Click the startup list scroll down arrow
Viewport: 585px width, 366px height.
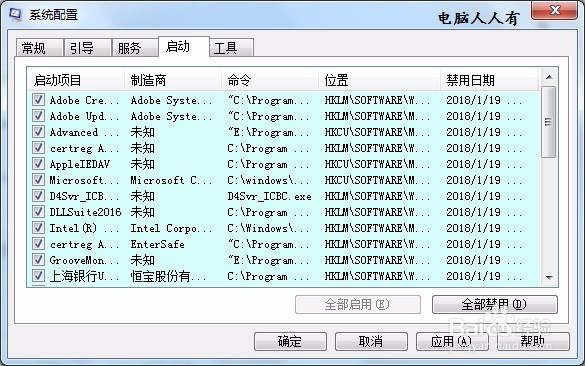coord(549,277)
